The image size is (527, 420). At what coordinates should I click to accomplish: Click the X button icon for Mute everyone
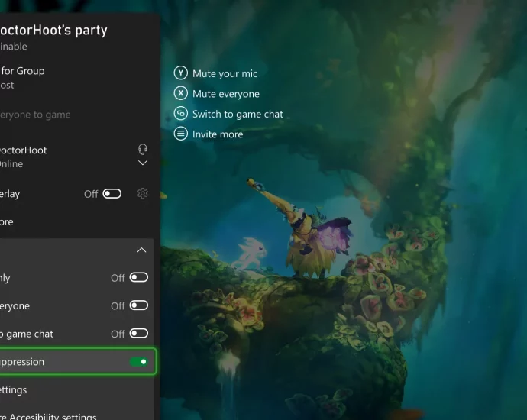coord(181,93)
